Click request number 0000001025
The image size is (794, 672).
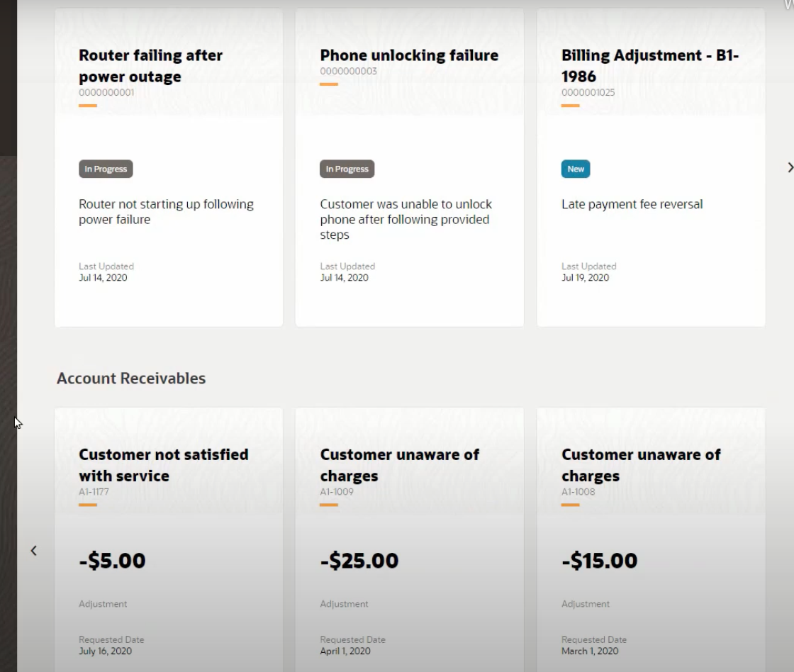point(588,92)
